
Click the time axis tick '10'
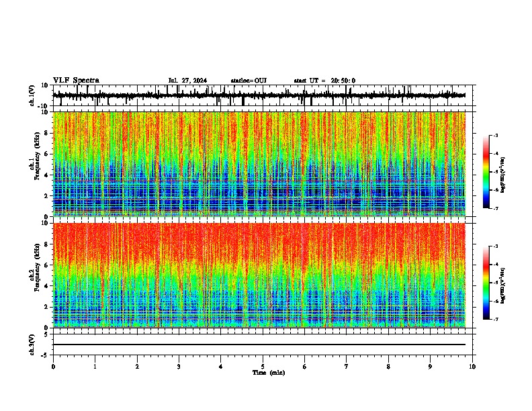[472, 367]
